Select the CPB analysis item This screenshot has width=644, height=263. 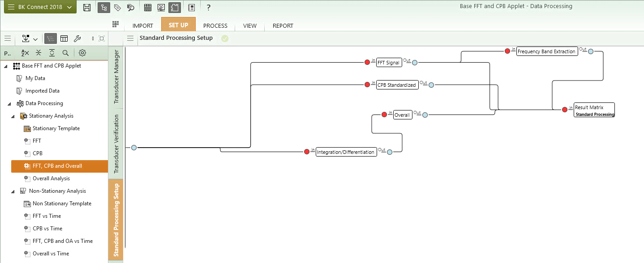pos(38,153)
